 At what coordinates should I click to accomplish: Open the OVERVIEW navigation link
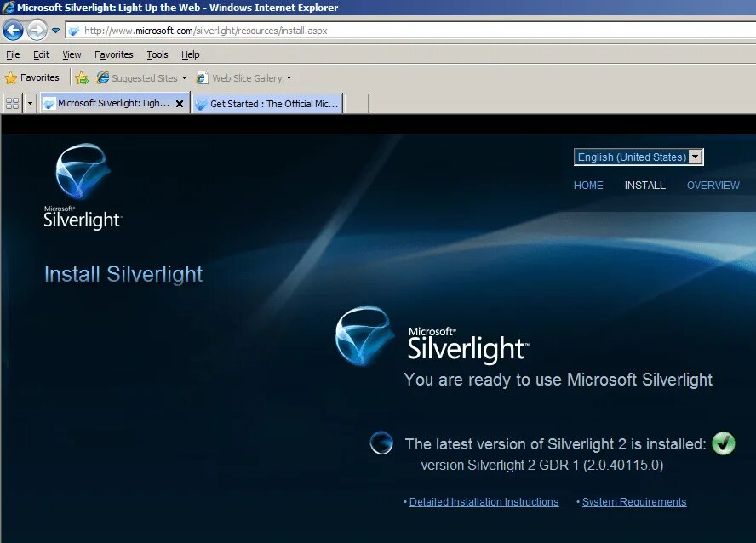click(713, 186)
